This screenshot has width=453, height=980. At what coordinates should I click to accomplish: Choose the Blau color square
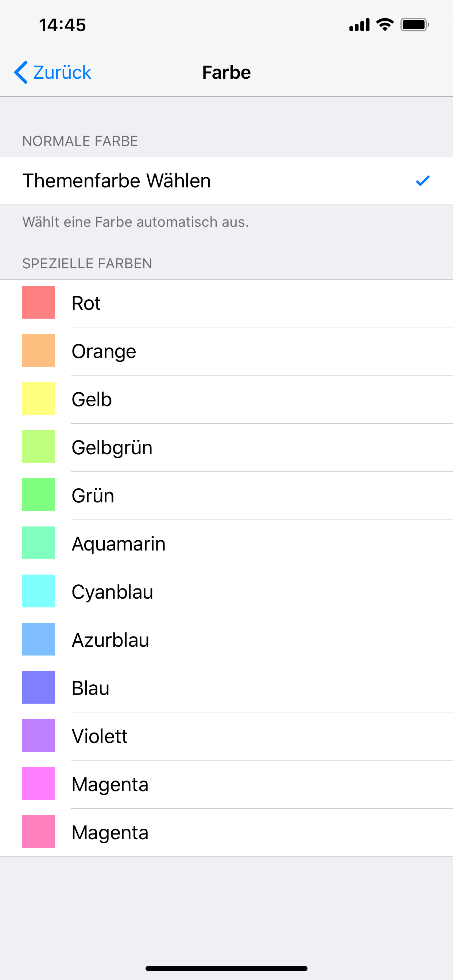pyautogui.click(x=38, y=688)
